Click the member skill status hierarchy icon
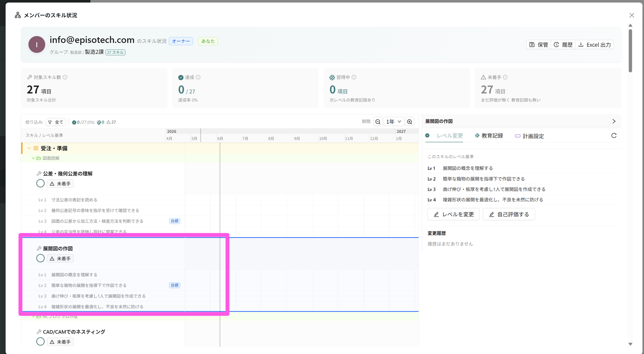 tap(18, 15)
